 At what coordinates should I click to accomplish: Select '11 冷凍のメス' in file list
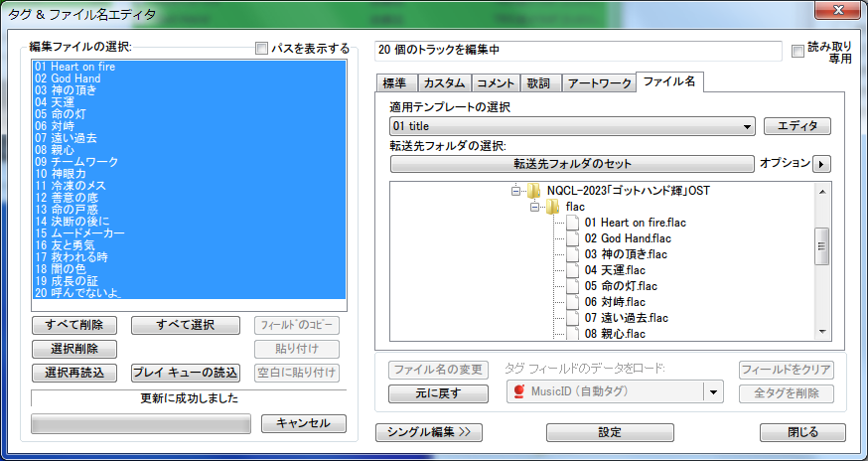(189, 186)
